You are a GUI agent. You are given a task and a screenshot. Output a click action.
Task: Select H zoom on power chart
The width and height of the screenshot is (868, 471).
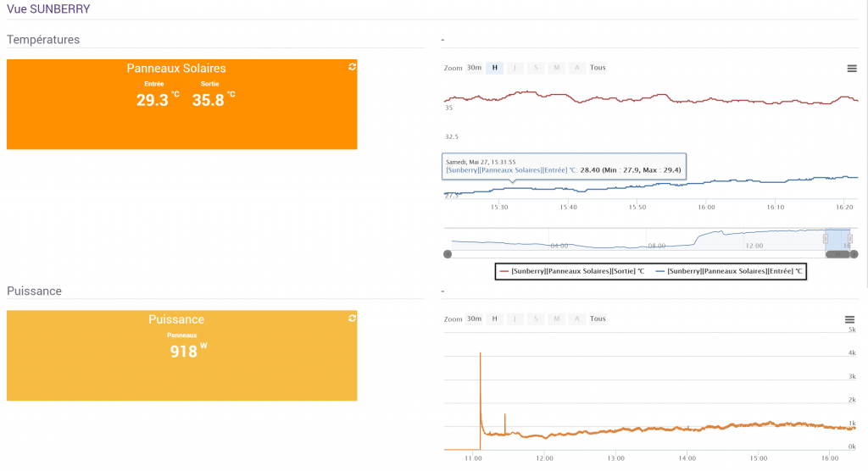click(495, 319)
